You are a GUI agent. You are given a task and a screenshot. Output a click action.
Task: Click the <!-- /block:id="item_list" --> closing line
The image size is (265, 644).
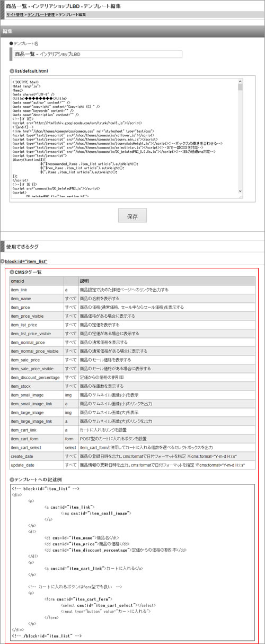click(x=47, y=635)
